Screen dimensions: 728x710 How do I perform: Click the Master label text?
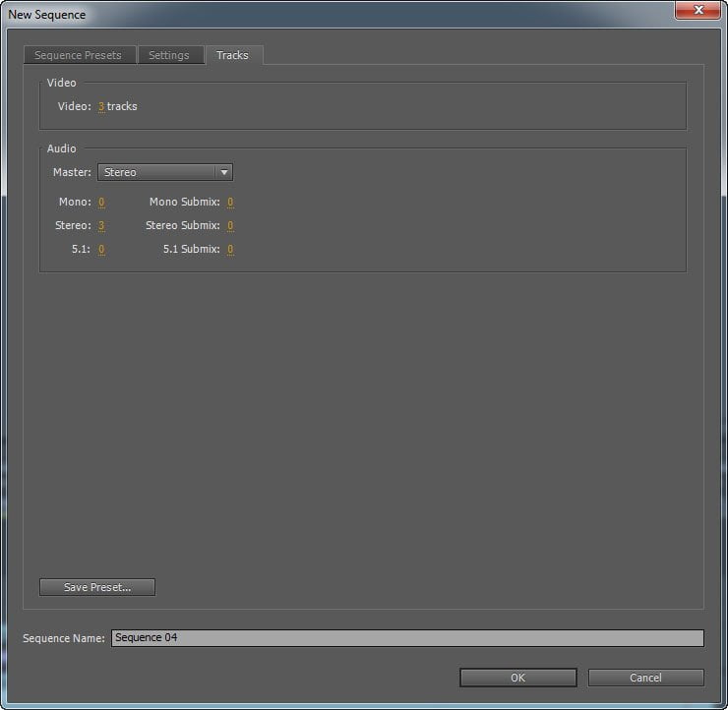click(72, 172)
